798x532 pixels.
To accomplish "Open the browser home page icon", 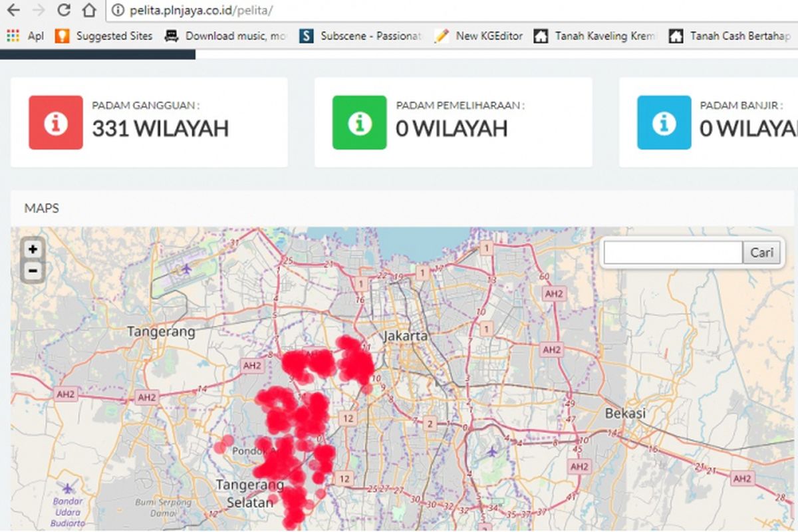I will pyautogui.click(x=89, y=11).
